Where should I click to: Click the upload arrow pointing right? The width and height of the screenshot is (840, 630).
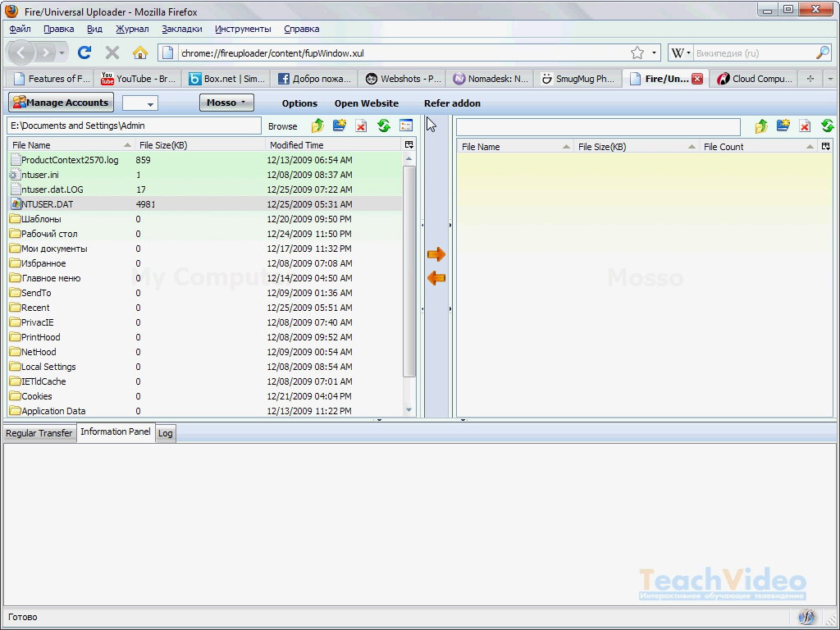[436, 254]
